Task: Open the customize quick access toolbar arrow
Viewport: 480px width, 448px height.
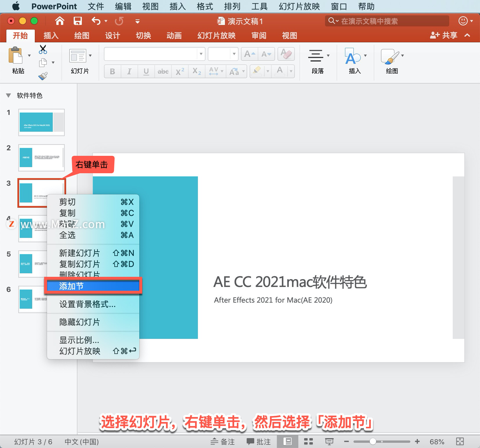Action: click(138, 21)
